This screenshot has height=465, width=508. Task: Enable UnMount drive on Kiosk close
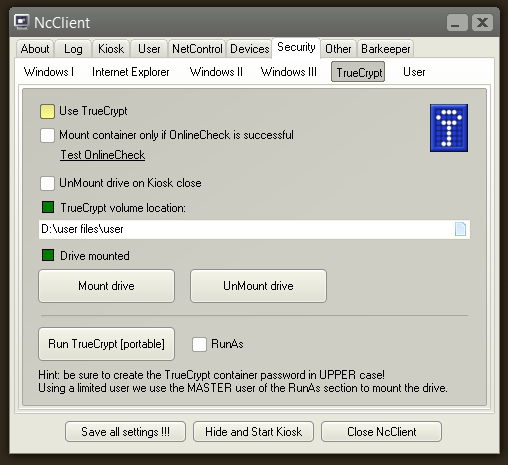pos(47,183)
